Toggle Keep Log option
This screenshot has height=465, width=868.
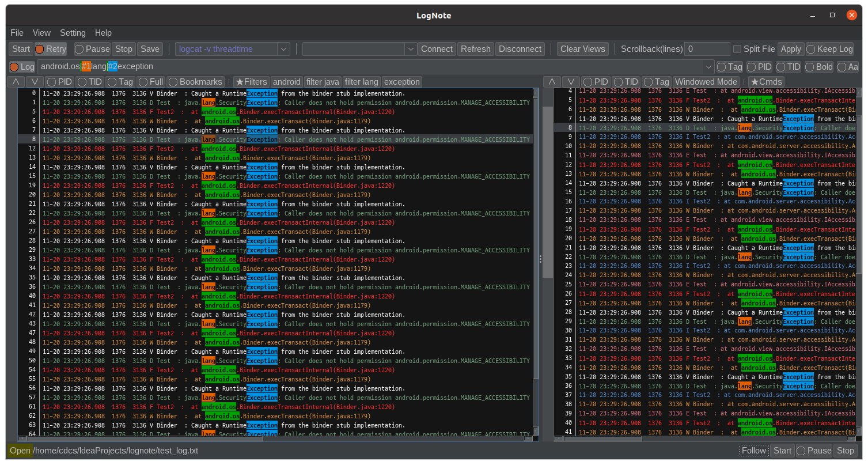[x=830, y=49]
